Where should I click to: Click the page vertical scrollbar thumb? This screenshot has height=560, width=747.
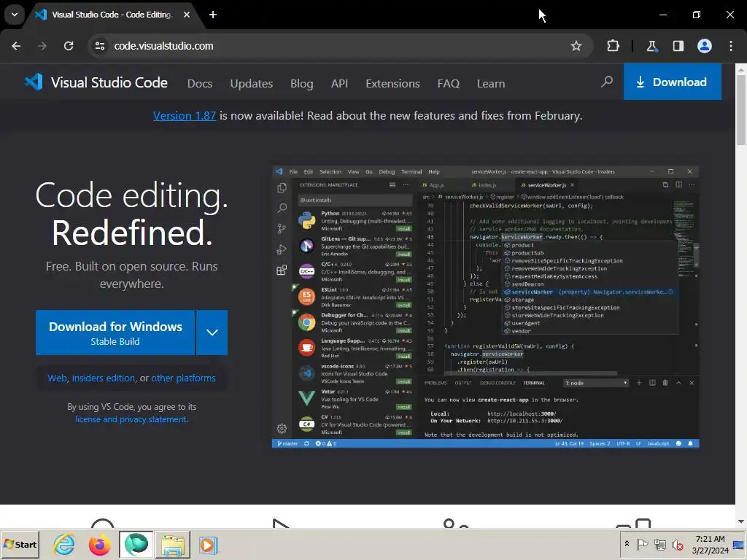click(x=741, y=109)
